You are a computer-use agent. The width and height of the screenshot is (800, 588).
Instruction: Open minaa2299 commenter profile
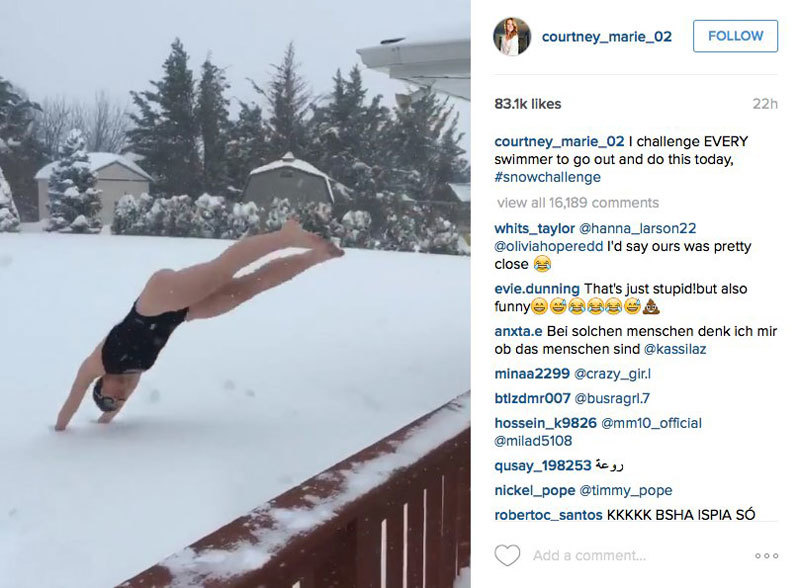coord(532,374)
